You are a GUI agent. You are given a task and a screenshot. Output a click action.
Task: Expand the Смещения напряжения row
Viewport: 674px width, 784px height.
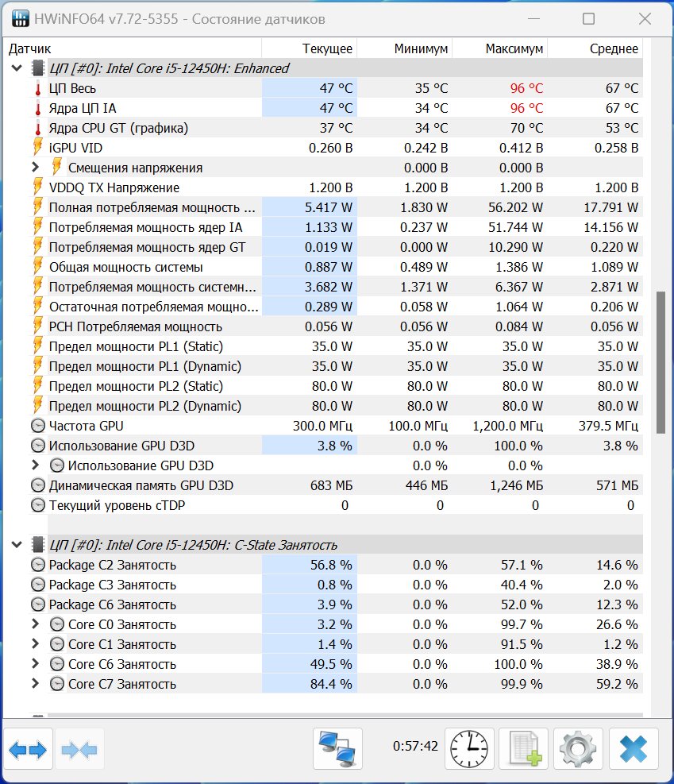[x=35, y=167]
